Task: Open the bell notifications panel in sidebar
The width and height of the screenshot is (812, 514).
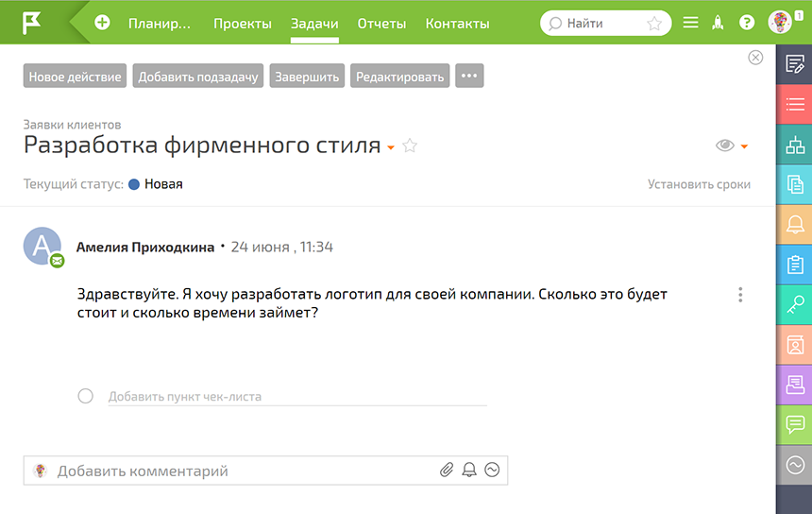Action: 794,224
